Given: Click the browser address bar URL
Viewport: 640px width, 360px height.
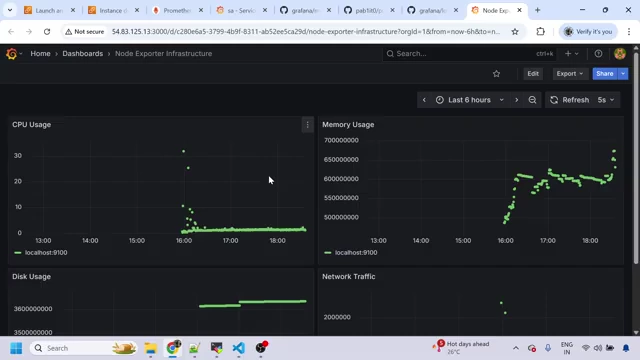Looking at the screenshot, I should pyautogui.click(x=305, y=31).
